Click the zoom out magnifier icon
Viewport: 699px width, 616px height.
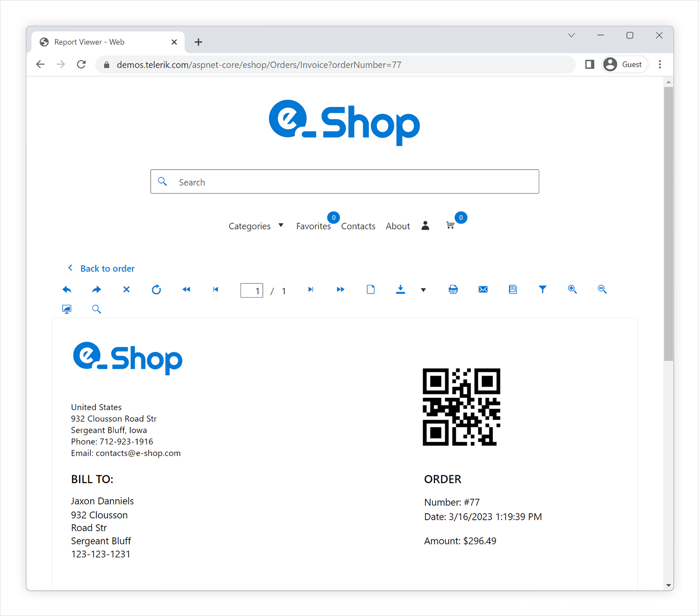tap(602, 289)
